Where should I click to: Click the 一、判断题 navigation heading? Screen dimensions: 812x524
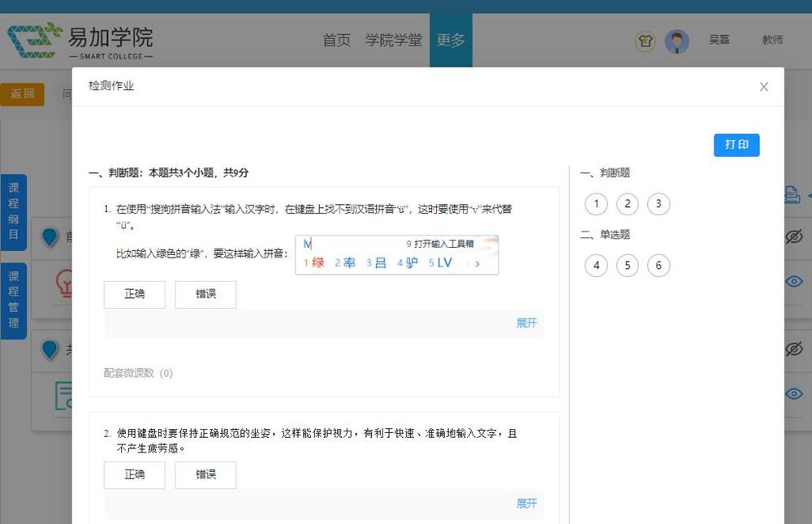[605, 173]
